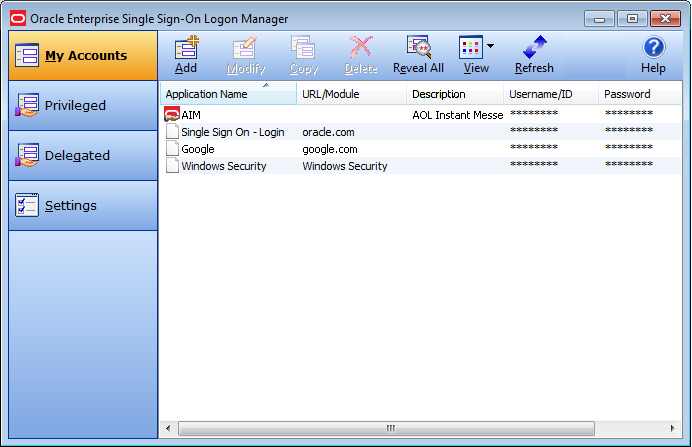This screenshot has width=692, height=447.
Task: Click the masked username for AIM
Action: (x=534, y=113)
